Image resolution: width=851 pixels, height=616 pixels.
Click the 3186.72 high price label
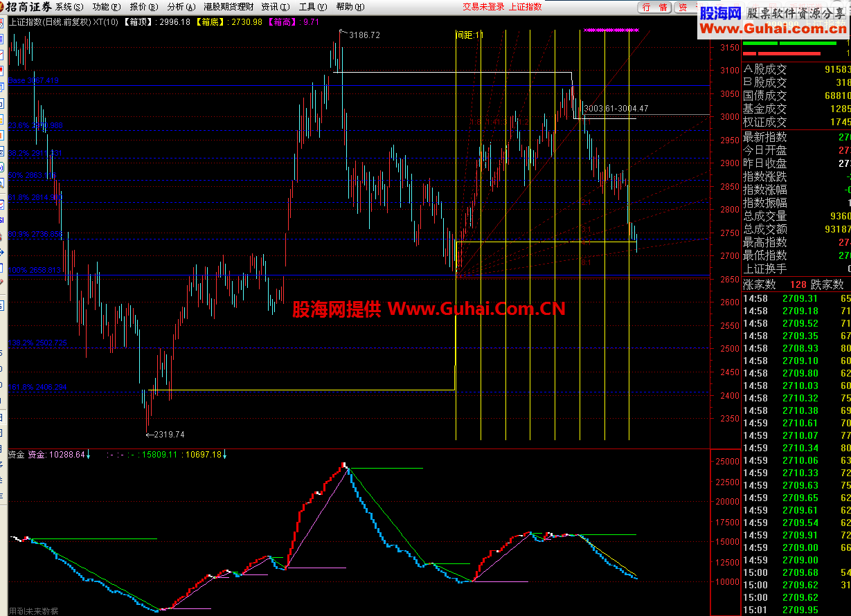pos(365,35)
